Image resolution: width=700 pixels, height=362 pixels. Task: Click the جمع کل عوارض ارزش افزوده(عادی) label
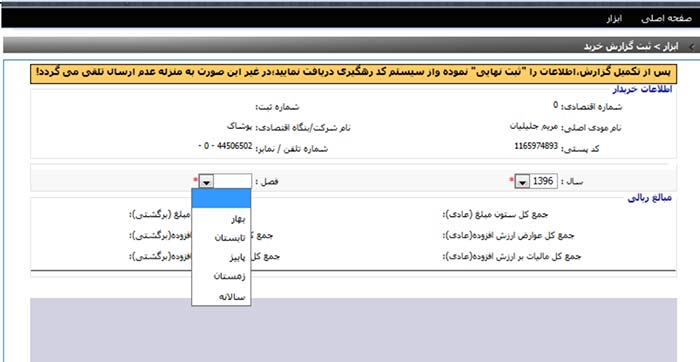[x=508, y=235]
